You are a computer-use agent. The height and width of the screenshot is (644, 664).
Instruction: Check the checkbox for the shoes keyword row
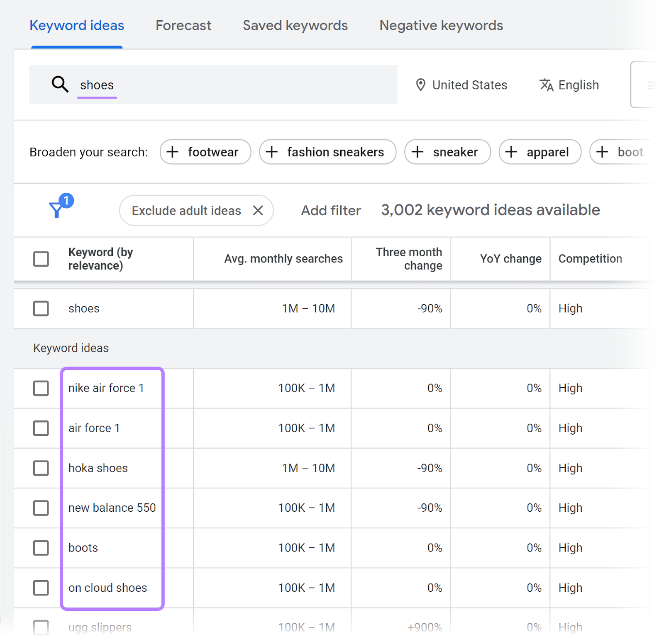click(41, 308)
